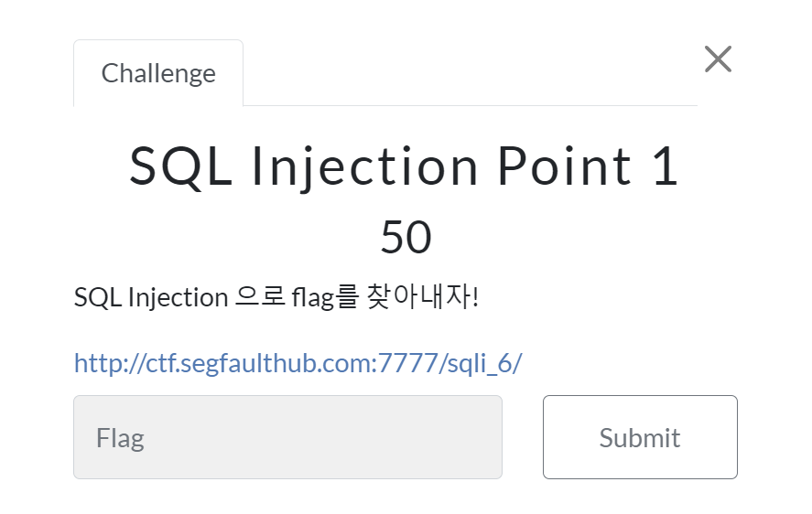This screenshot has width=812, height=514.
Task: Dismiss the modal using the X icon
Action: (718, 59)
